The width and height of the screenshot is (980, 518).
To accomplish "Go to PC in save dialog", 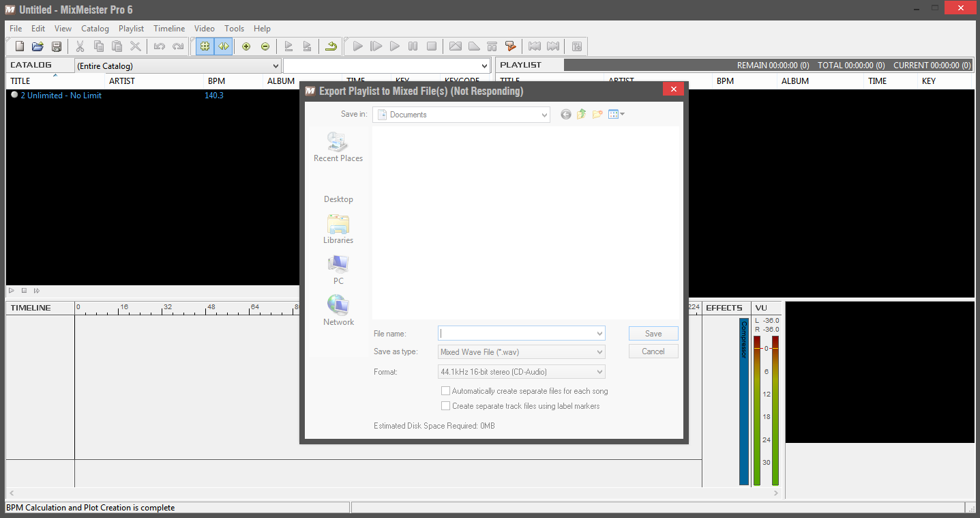I will click(338, 270).
